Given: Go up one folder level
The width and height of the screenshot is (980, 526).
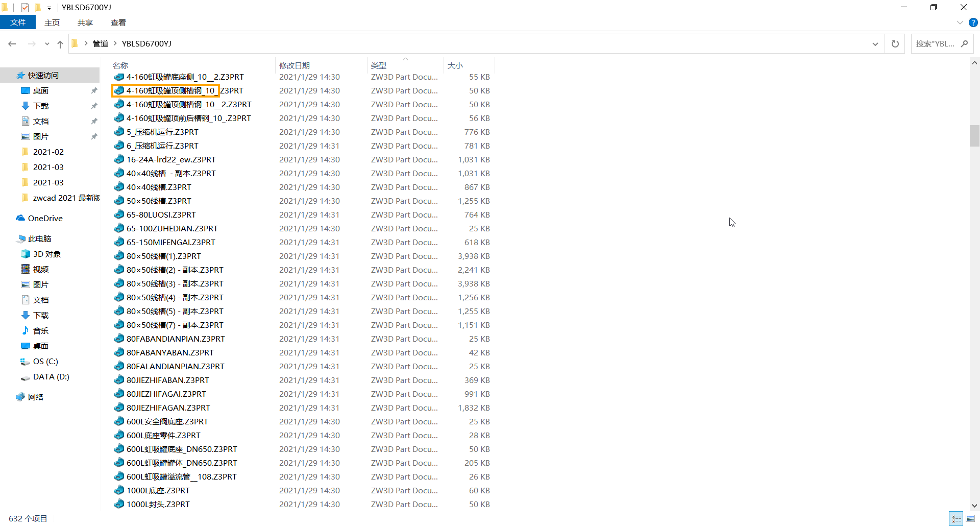Looking at the screenshot, I should 60,44.
